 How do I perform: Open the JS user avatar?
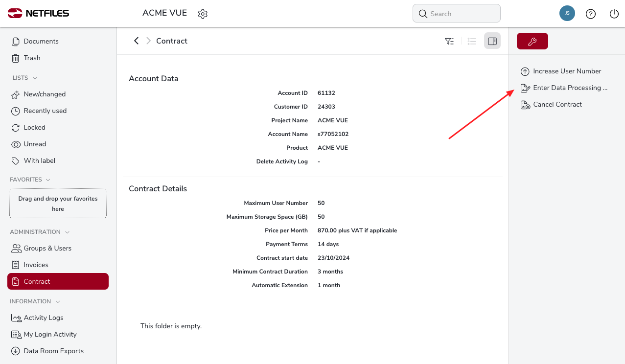pos(567,14)
